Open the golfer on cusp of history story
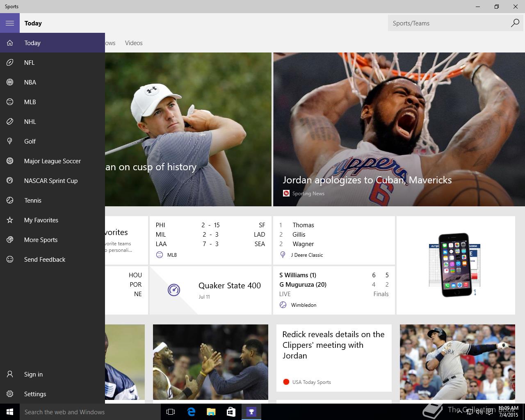The height and width of the screenshot is (420, 525). (188, 129)
